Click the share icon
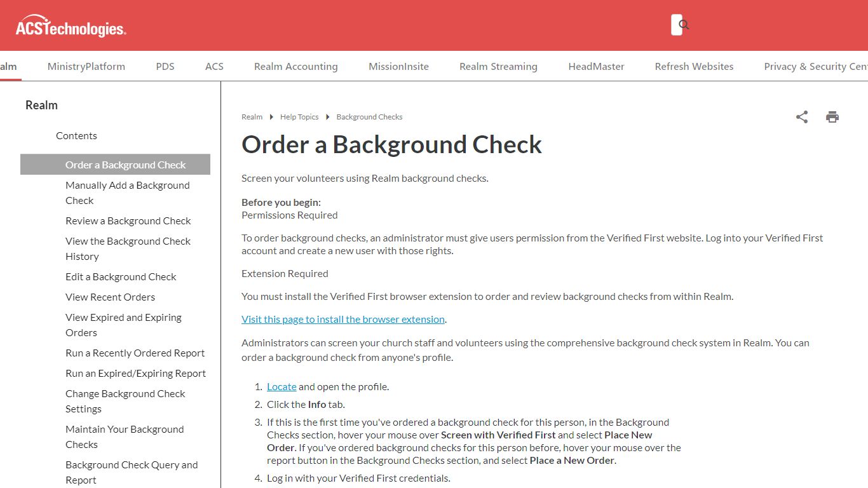The height and width of the screenshot is (488, 868). [802, 117]
